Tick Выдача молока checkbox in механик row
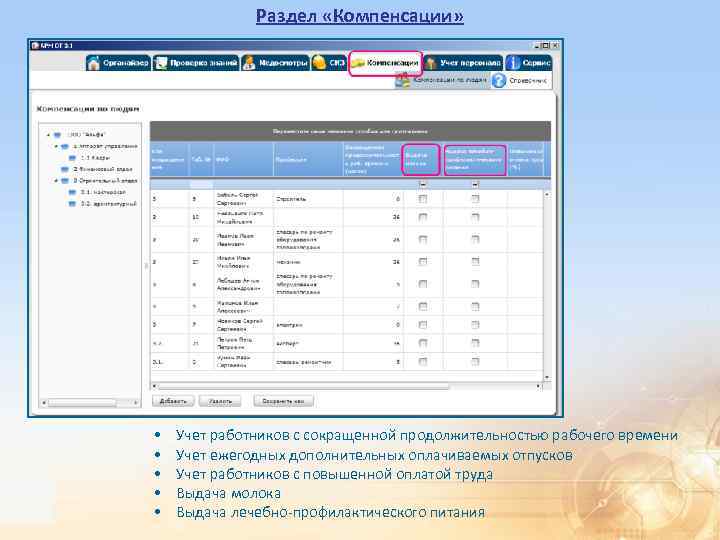 click(423, 262)
